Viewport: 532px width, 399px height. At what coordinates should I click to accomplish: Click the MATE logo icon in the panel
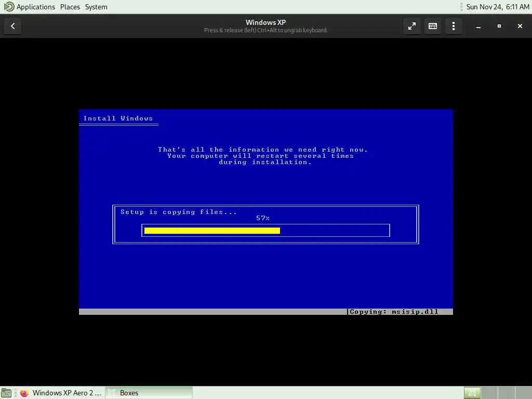pos(9,7)
